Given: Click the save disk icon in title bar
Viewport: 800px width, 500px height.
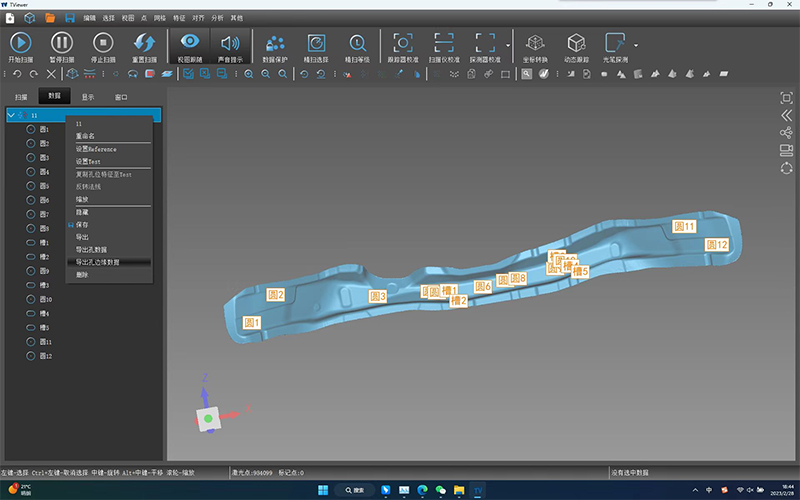Looking at the screenshot, I should 69,18.
